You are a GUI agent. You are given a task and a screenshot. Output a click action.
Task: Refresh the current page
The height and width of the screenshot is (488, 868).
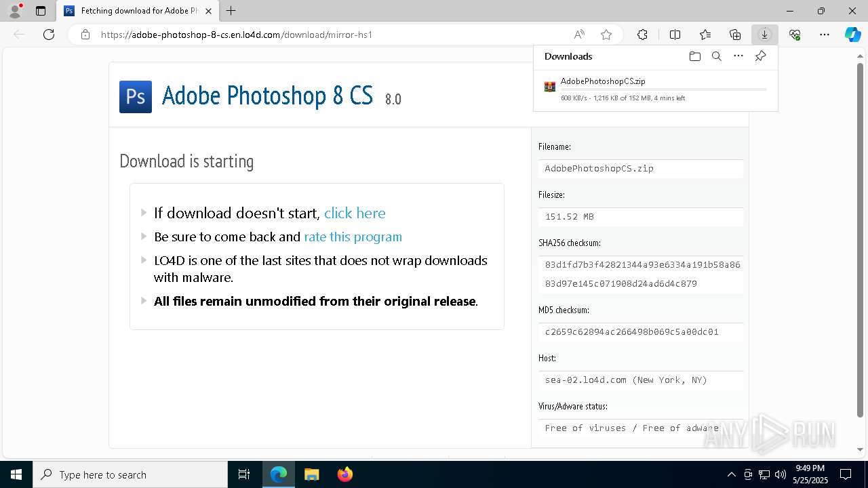click(49, 35)
